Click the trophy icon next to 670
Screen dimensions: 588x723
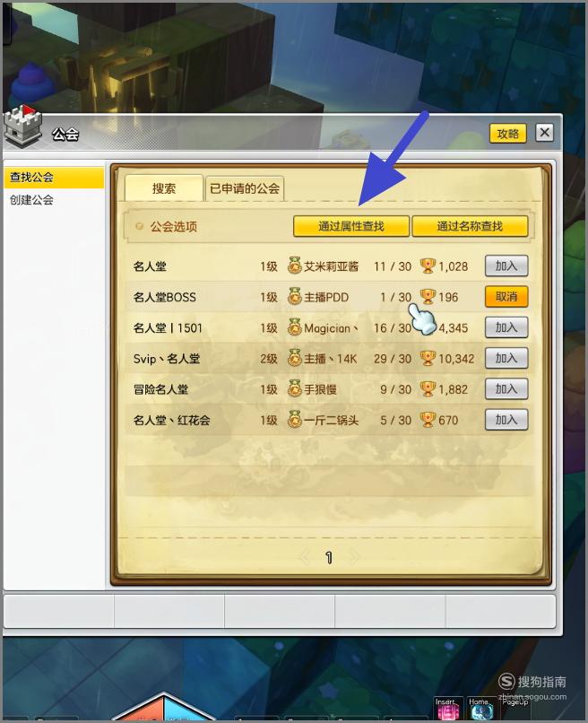coord(428,420)
